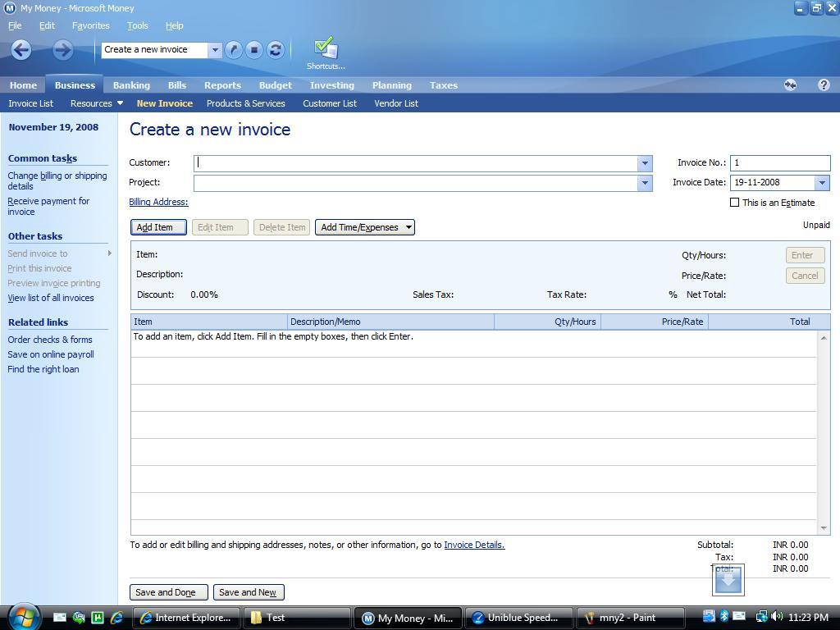Click Save and Done button
The height and width of the screenshot is (630, 840).
(168, 592)
